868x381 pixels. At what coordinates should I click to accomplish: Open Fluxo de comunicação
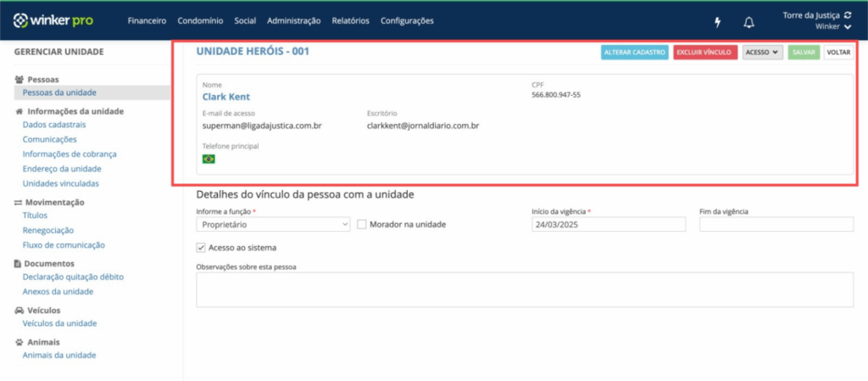click(64, 244)
